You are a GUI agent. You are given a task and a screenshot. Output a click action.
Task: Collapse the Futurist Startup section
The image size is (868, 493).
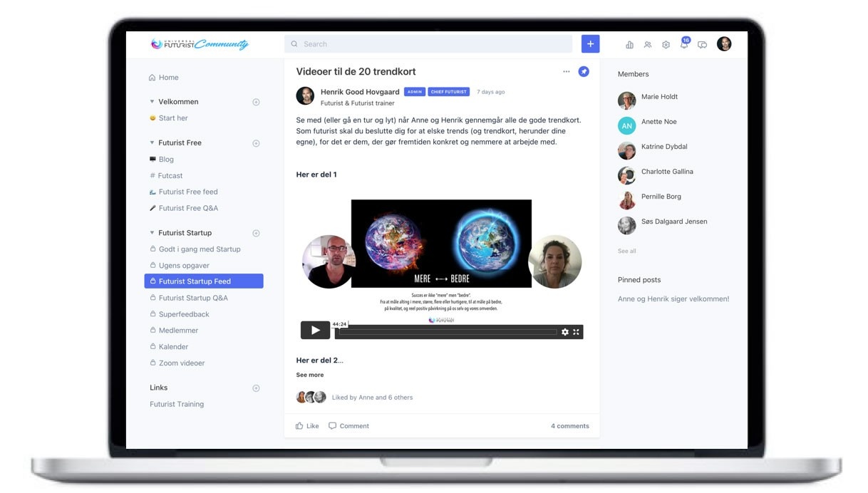click(152, 233)
